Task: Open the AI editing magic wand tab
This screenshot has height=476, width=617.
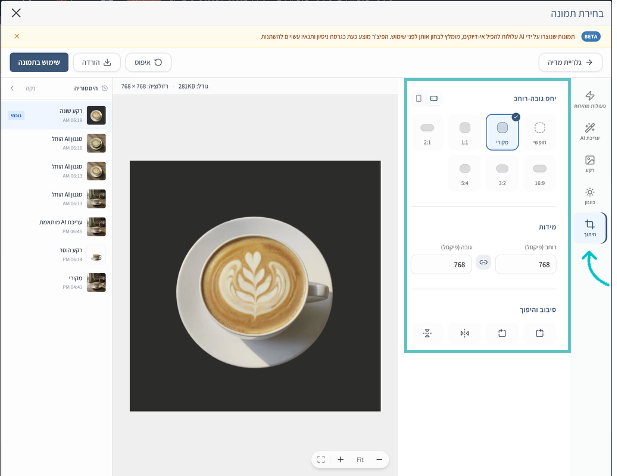Action: click(589, 131)
